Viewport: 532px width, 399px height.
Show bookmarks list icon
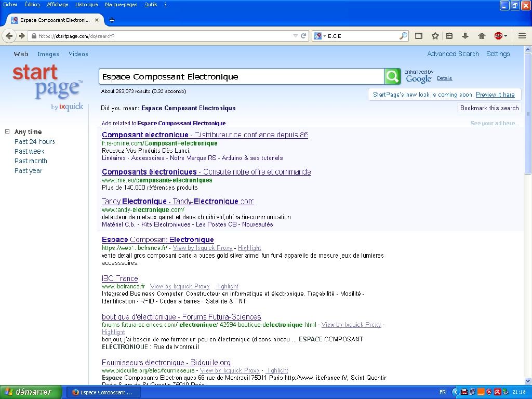click(x=449, y=36)
